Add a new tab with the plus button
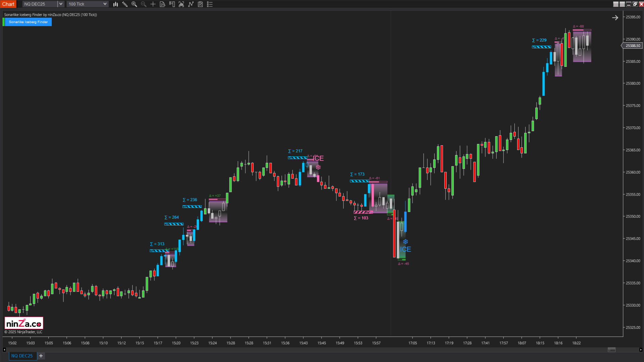 pos(41,356)
